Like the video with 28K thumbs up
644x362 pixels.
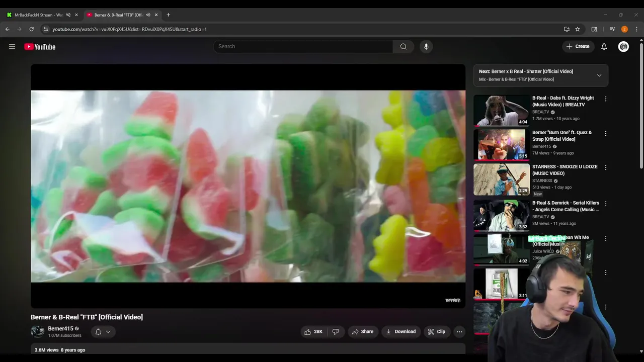[x=313, y=332]
